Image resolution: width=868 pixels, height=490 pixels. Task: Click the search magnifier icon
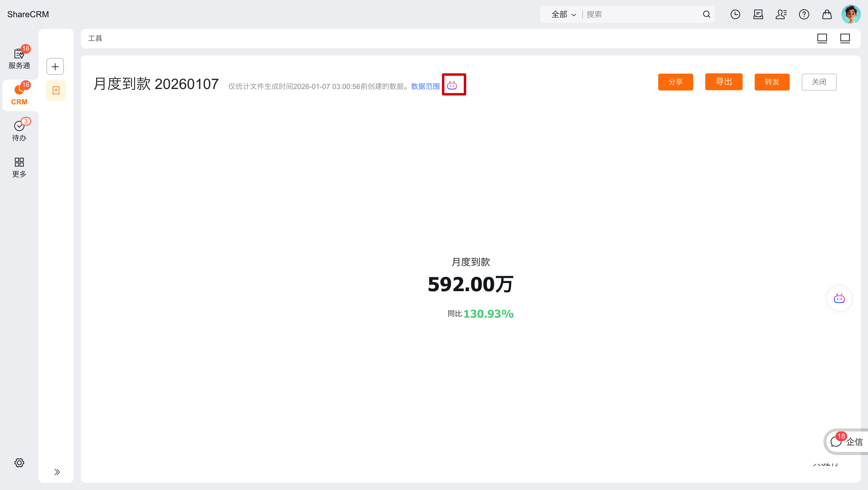click(706, 14)
